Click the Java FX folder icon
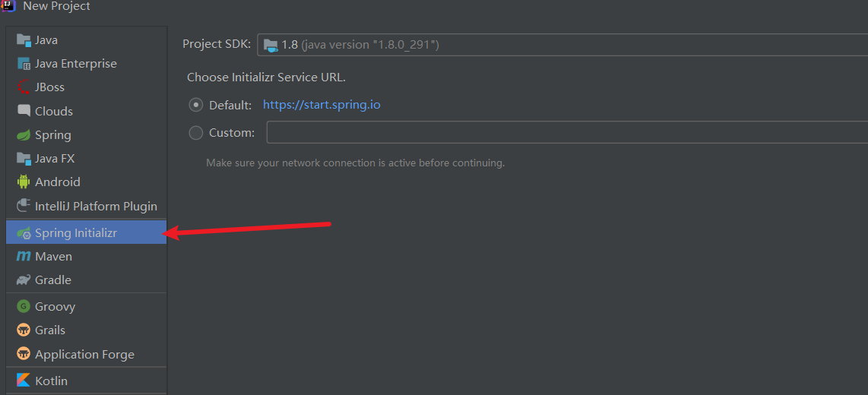868x395 pixels. 24,159
